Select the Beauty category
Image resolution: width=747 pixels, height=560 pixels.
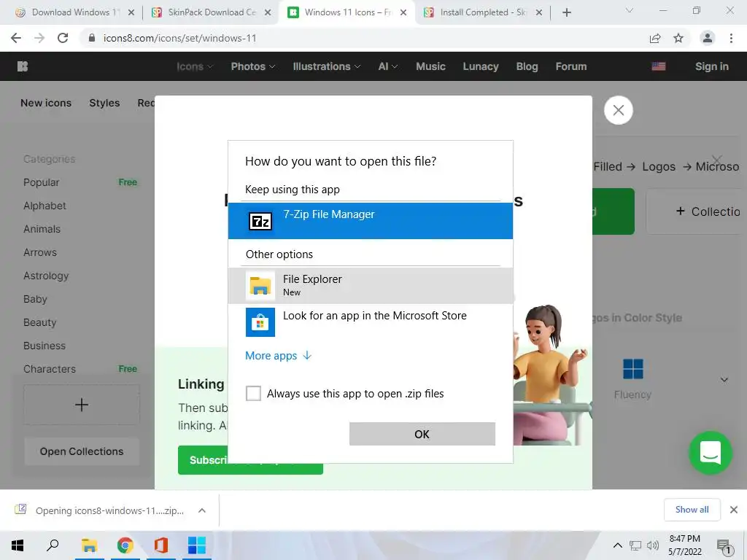click(39, 322)
